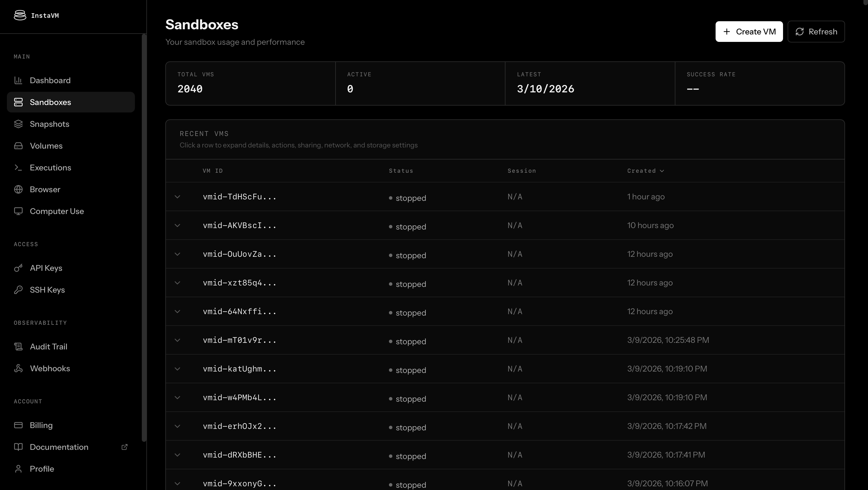Click the Webhooks icon in sidebar
Viewport: 868px width, 490px height.
(x=19, y=368)
